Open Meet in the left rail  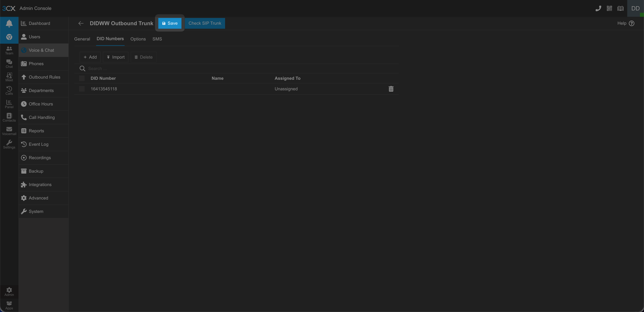9,77
